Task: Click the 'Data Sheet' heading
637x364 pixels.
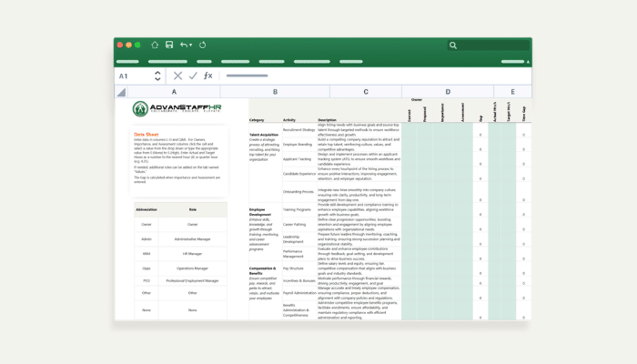Action: coord(147,135)
